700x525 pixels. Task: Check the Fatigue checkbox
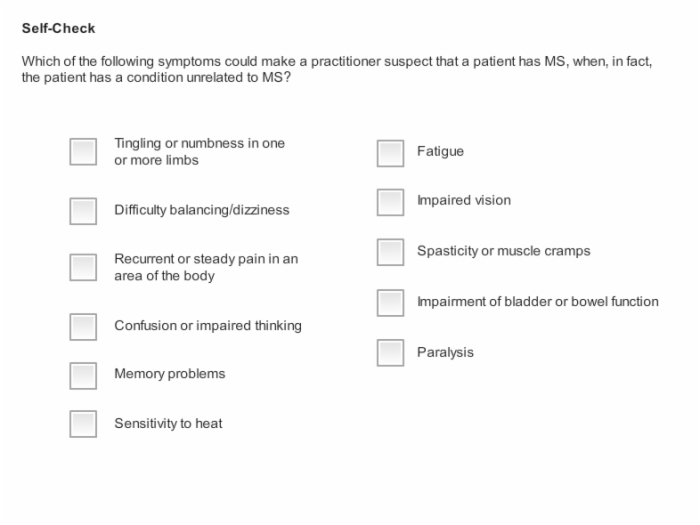point(391,154)
